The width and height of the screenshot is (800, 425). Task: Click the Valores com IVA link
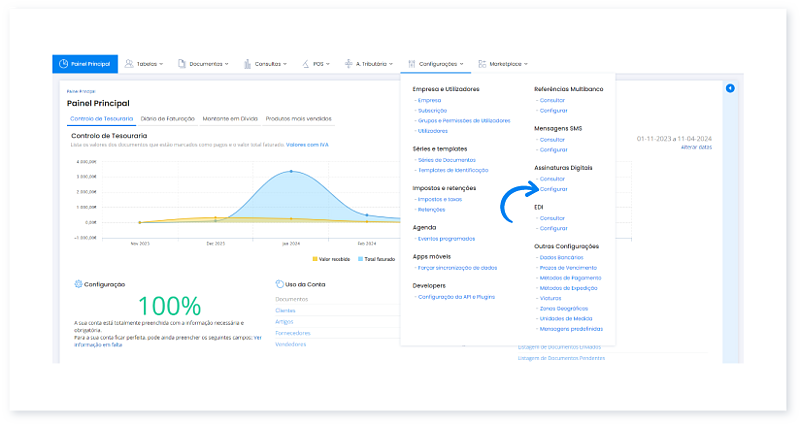[308, 144]
